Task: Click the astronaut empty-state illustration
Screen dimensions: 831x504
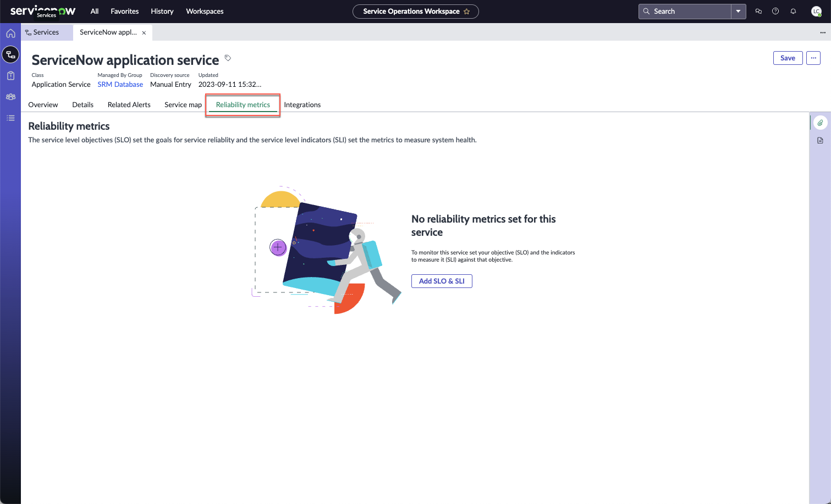Action: (x=327, y=250)
